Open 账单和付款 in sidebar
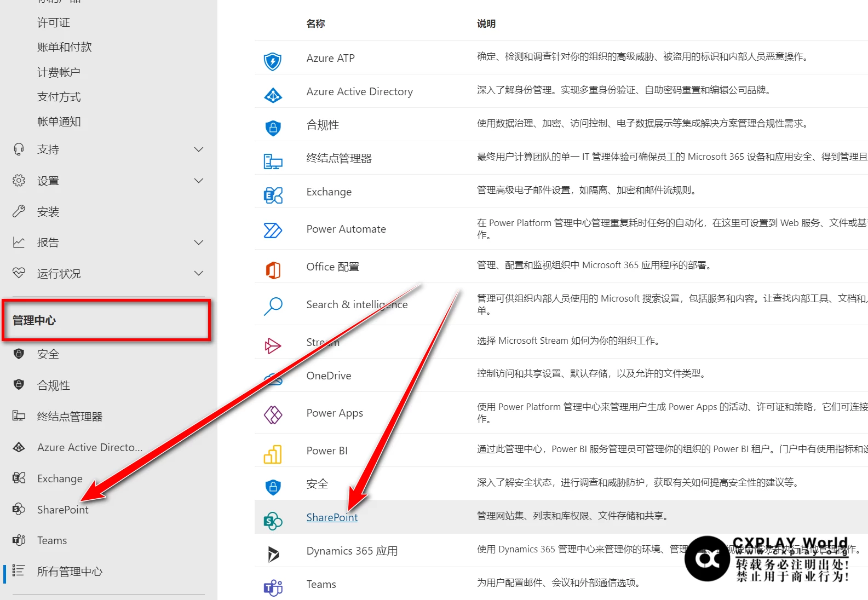The image size is (868, 600). (65, 47)
